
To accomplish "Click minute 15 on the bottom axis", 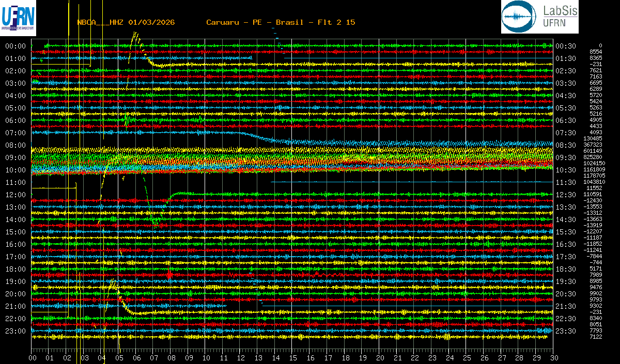I will 293,357.
